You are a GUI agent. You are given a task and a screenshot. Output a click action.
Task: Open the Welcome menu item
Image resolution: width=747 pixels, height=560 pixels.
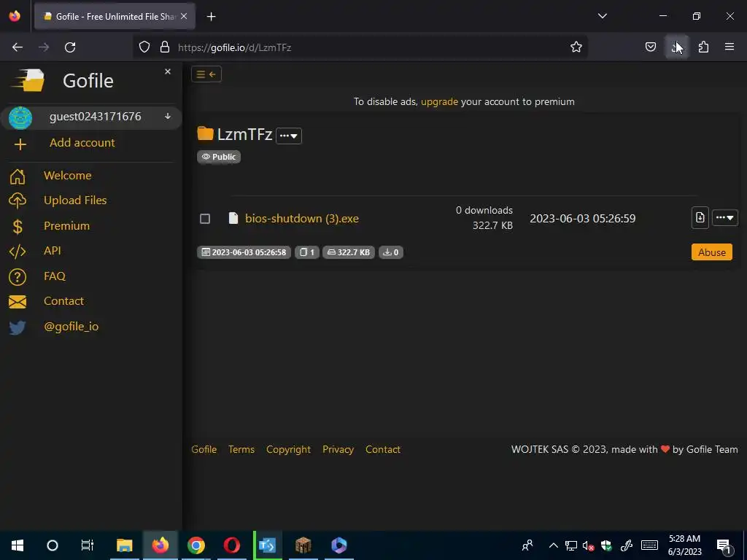click(67, 175)
